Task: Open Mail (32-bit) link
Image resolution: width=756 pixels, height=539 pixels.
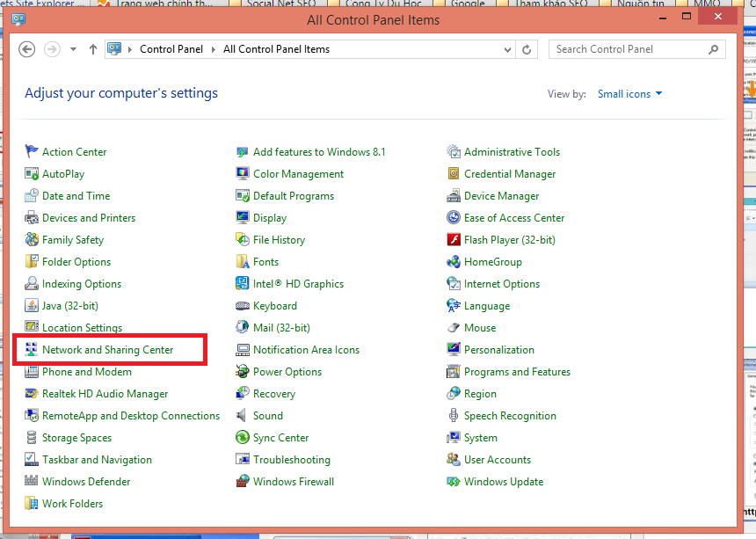Action: pos(281,328)
